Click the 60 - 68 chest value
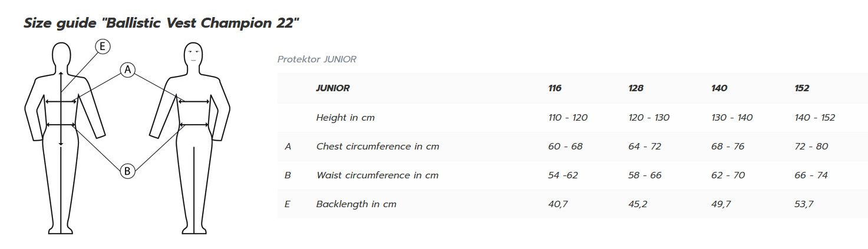Viewport: 868px width, 249px height. point(565,147)
